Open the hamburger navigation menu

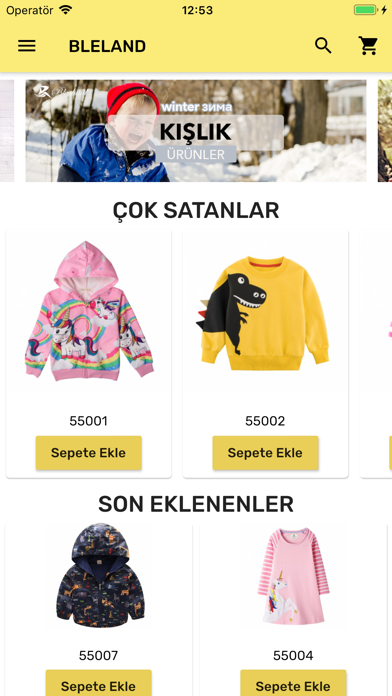click(x=27, y=46)
